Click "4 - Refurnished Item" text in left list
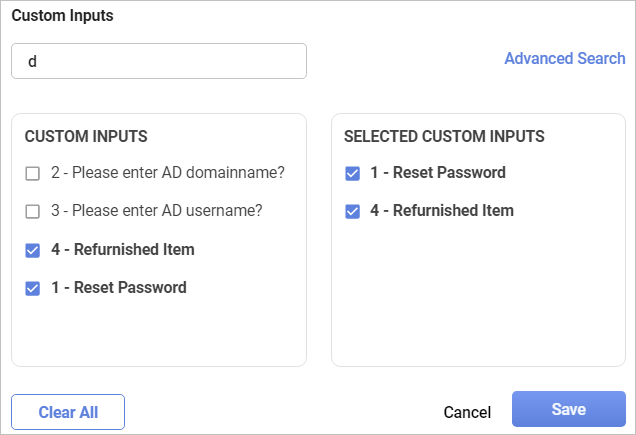636x435 pixels. pyautogui.click(x=123, y=250)
